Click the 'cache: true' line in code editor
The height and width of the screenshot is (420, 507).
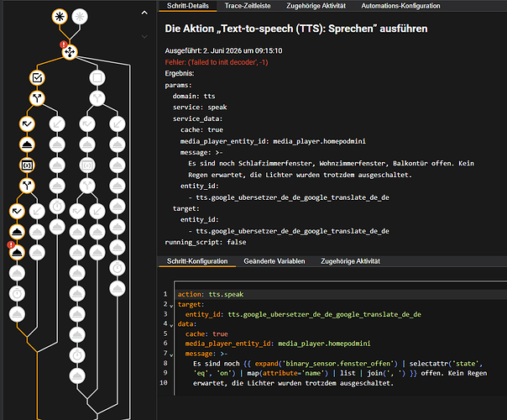pyautogui.click(x=206, y=333)
